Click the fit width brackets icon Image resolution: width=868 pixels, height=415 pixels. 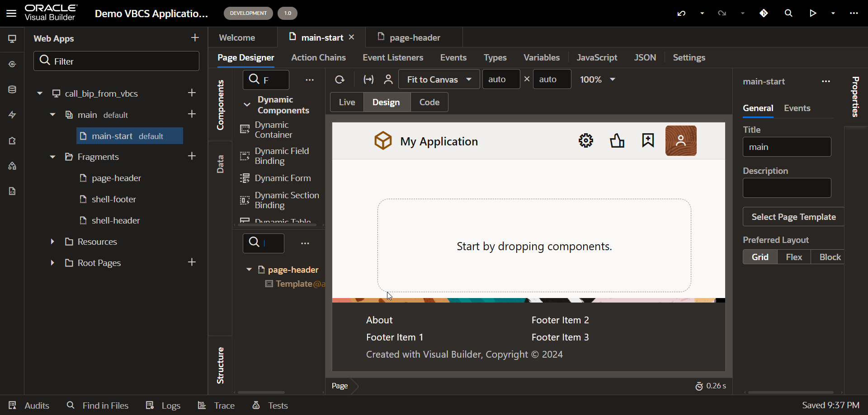[x=368, y=79]
